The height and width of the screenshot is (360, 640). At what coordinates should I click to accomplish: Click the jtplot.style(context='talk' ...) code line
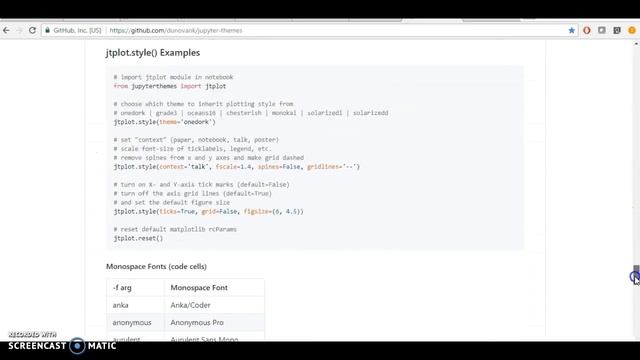tap(237, 167)
